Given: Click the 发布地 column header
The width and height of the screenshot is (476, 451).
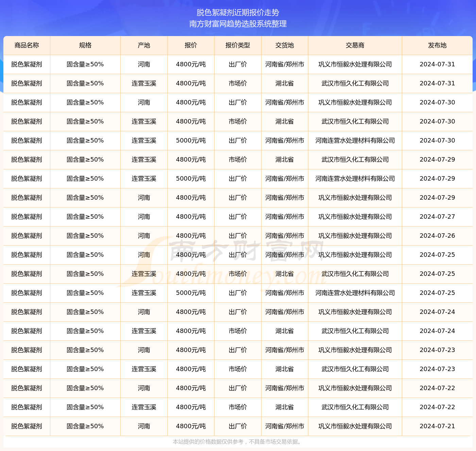Looking at the screenshot, I should [x=437, y=45].
